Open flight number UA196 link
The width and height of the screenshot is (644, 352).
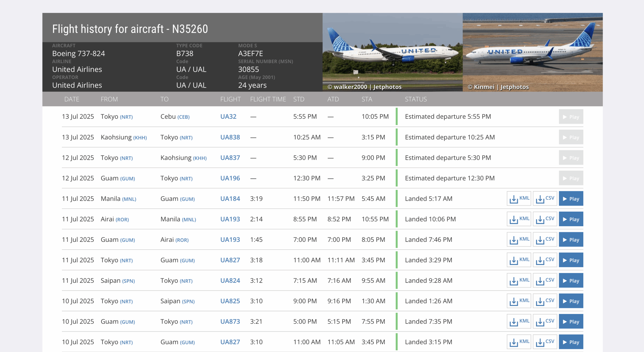(230, 178)
